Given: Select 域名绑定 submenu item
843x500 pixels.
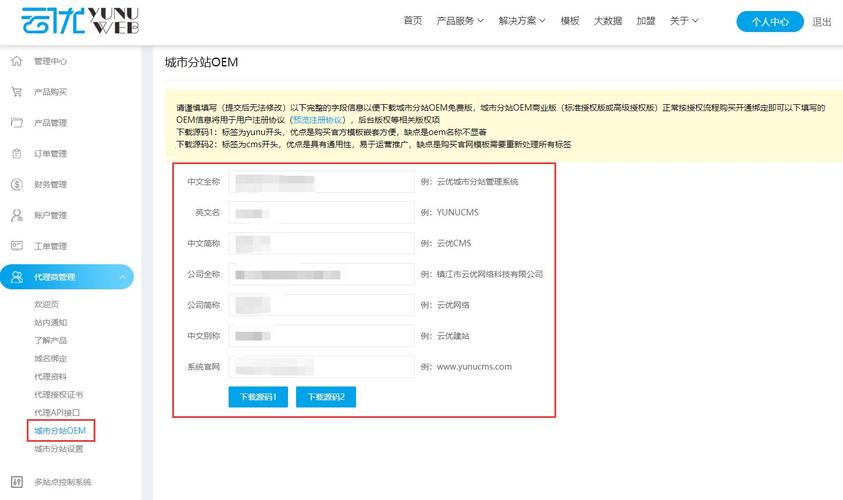Looking at the screenshot, I should point(51,359).
